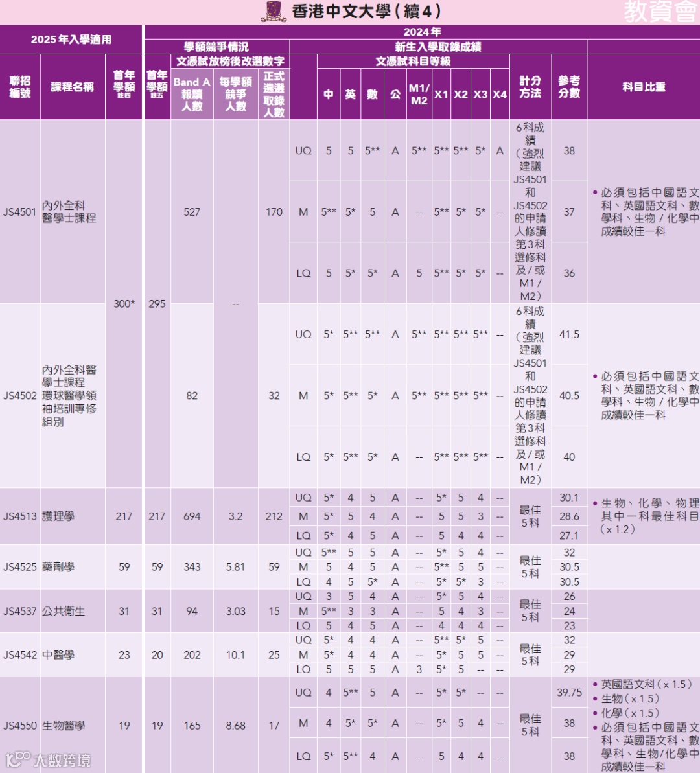
Task: Select the 公共衞生 course name
Action: (64, 611)
